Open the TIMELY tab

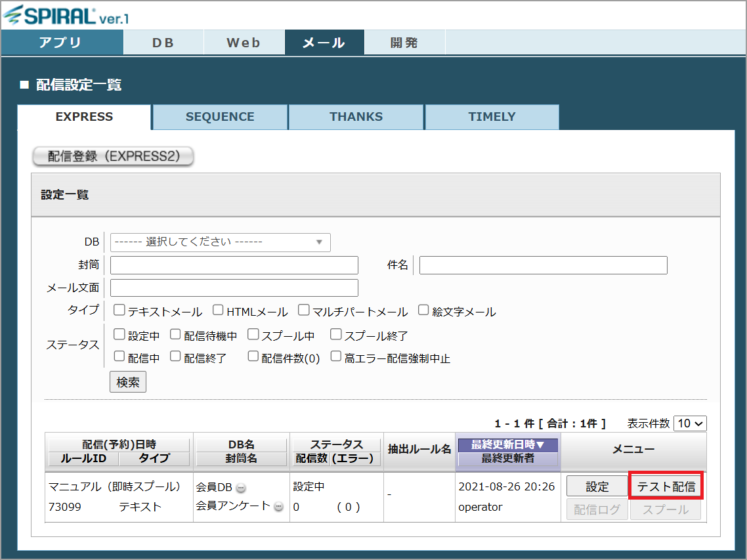[492, 117]
